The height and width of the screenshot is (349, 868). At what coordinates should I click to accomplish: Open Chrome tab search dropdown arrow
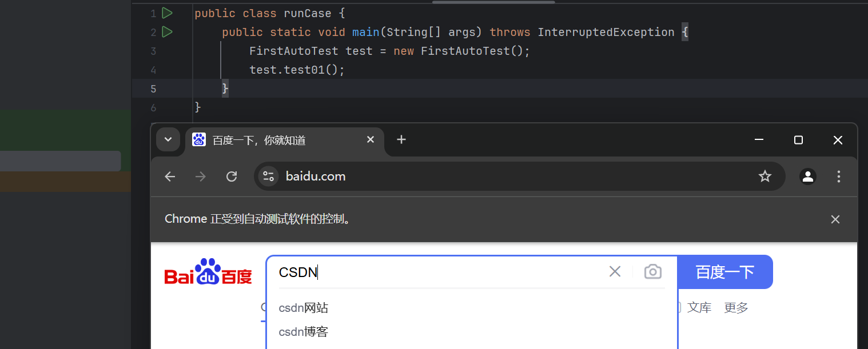pos(168,139)
